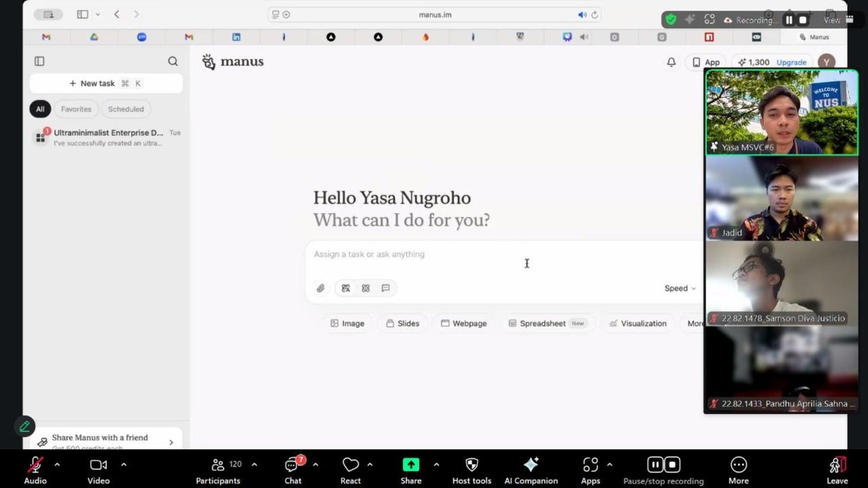Open Zoom React emoji picker

350,471
